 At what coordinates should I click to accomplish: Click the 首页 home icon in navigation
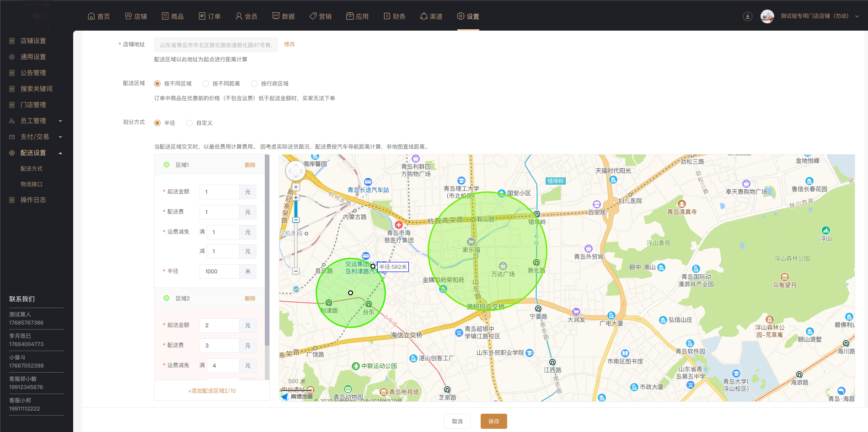pos(91,16)
